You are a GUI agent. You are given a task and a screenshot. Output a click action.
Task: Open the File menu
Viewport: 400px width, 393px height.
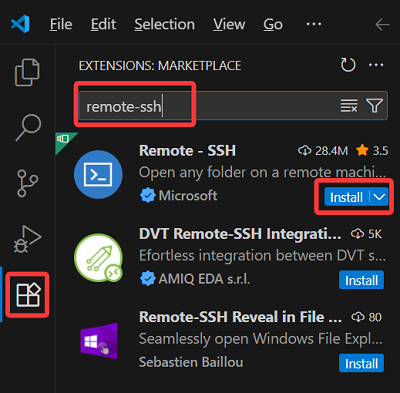click(61, 24)
